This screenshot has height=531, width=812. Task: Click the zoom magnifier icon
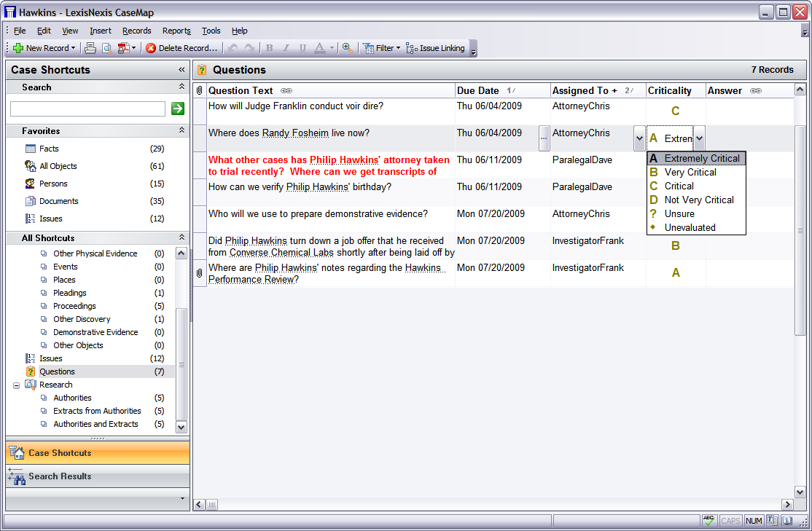pyautogui.click(x=348, y=48)
